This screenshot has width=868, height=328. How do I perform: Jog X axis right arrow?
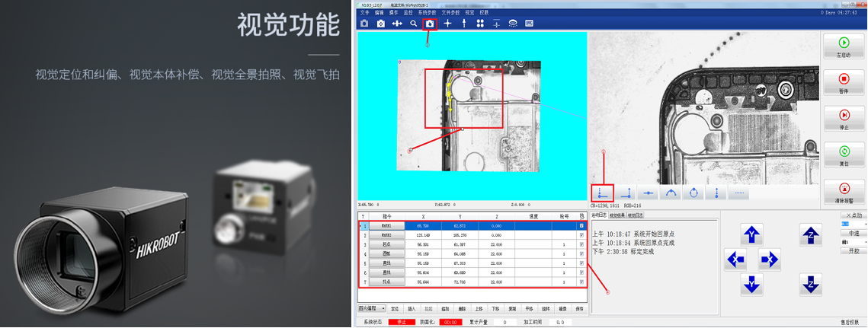tap(769, 259)
